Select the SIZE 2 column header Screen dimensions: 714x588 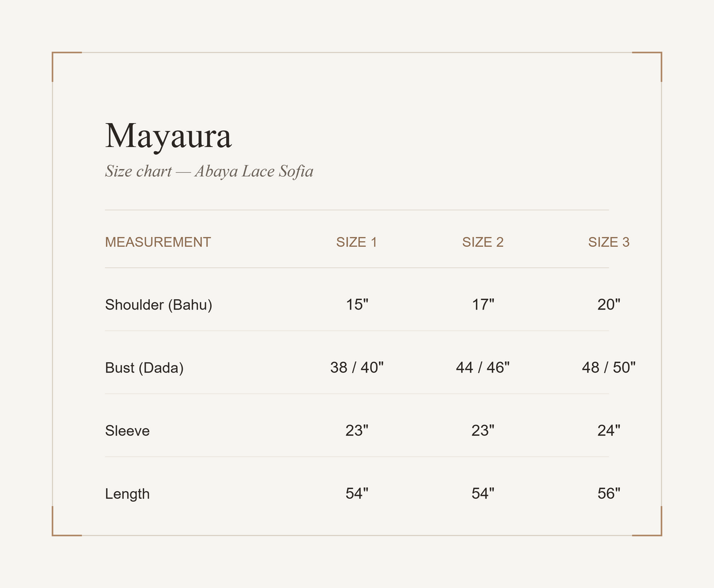click(x=483, y=242)
